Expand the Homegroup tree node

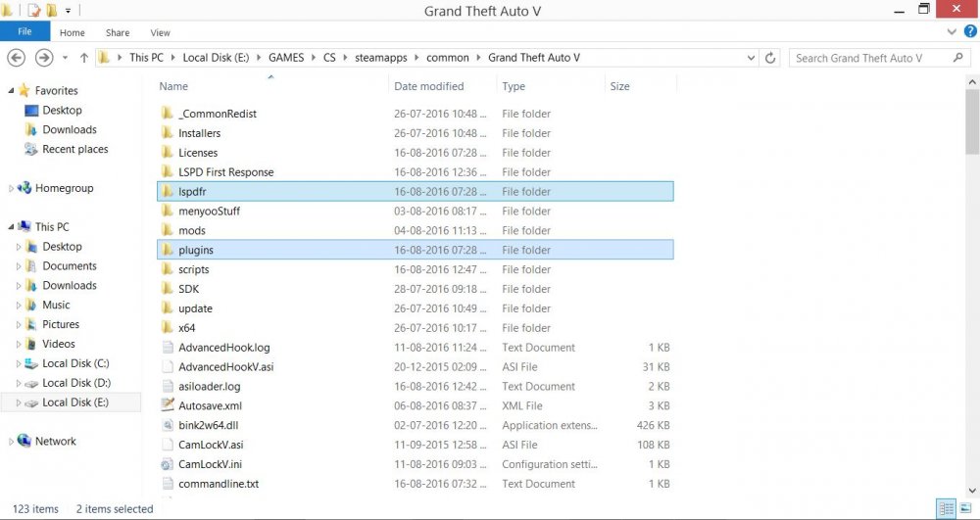11,188
